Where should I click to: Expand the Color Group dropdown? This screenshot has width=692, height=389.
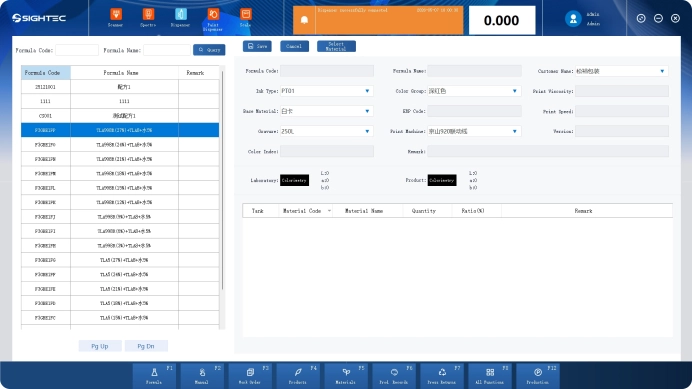[x=514, y=91]
